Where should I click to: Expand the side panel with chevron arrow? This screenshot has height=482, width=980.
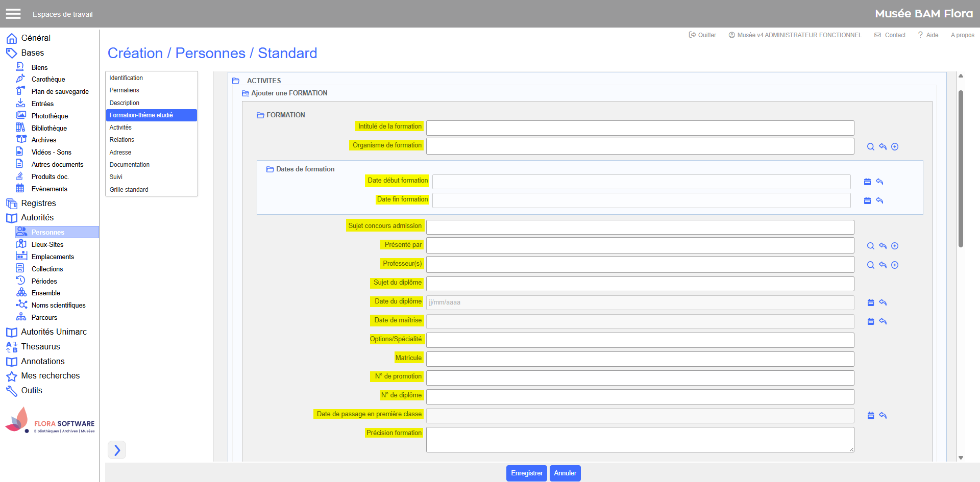[117, 450]
